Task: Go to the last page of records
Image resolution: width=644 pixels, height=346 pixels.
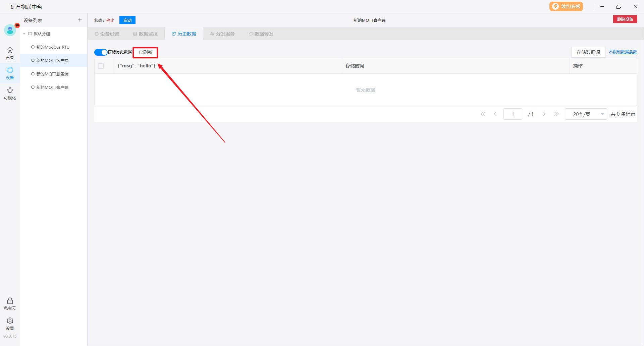Action: (556, 114)
